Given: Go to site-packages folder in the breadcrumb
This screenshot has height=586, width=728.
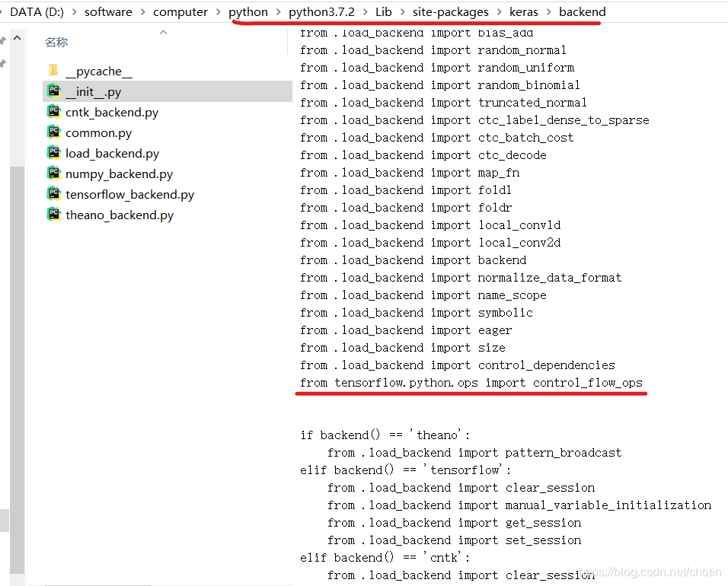Looking at the screenshot, I should [x=450, y=12].
